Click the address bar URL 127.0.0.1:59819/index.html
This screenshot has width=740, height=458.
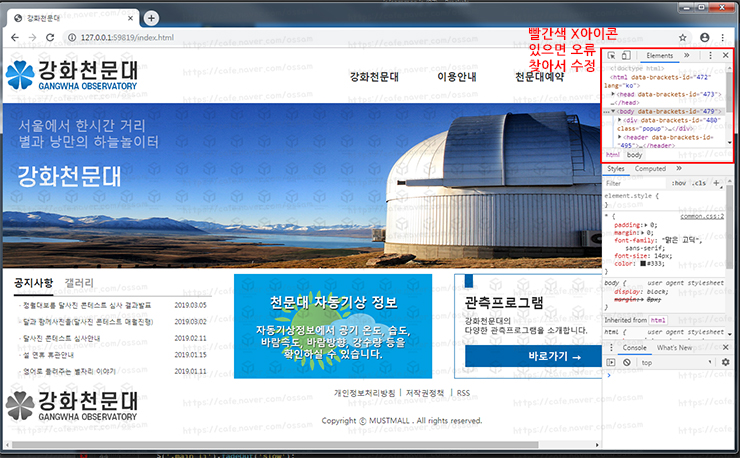(x=127, y=37)
